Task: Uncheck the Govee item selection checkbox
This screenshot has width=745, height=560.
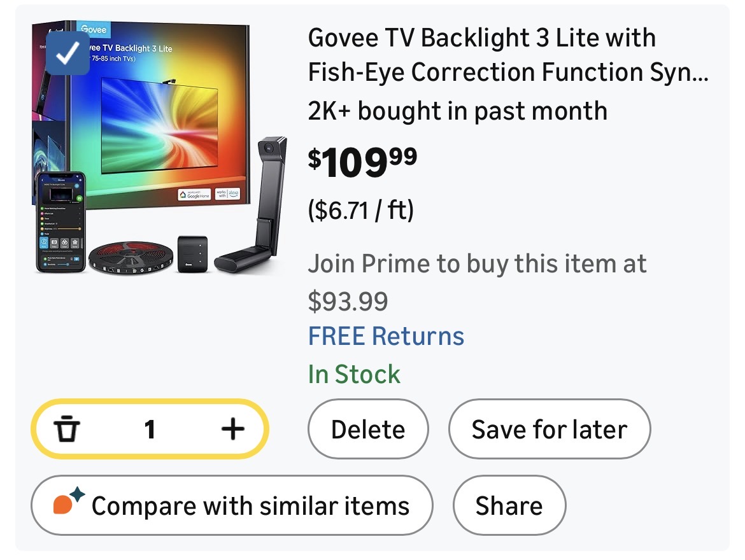Action: (66, 57)
